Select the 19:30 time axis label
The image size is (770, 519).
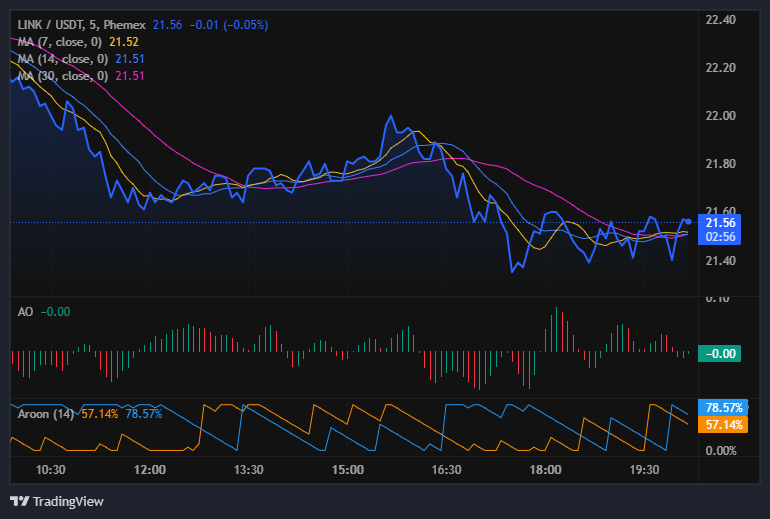(x=645, y=470)
